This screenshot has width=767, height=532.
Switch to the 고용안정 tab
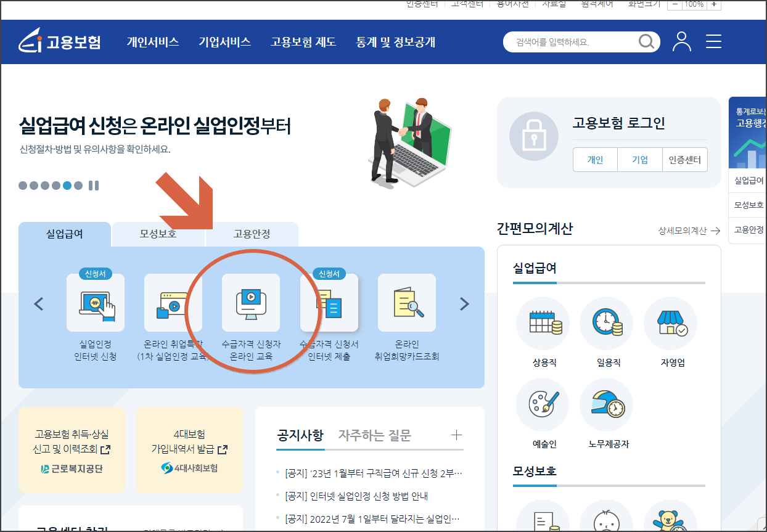252,234
